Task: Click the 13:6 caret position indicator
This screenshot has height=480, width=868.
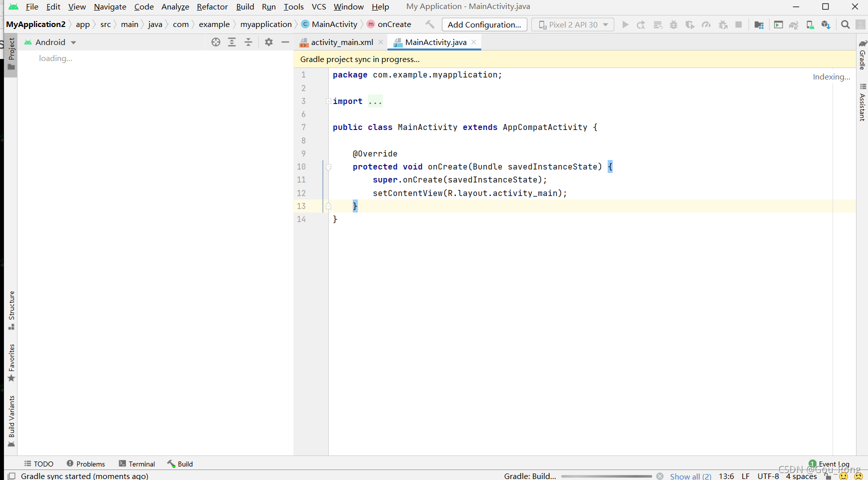Action: click(x=726, y=476)
